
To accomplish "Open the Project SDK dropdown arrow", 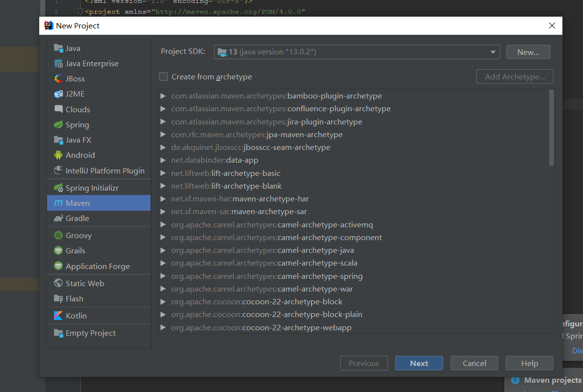I will coord(493,52).
